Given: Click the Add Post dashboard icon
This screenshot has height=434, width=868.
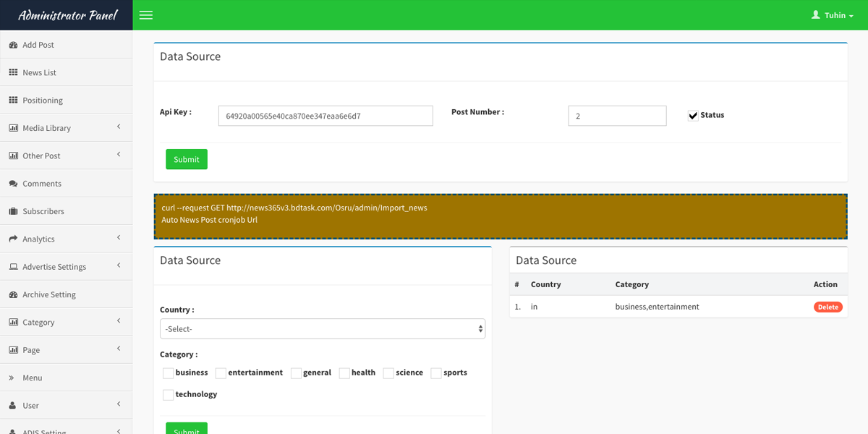Looking at the screenshot, I should (x=13, y=45).
